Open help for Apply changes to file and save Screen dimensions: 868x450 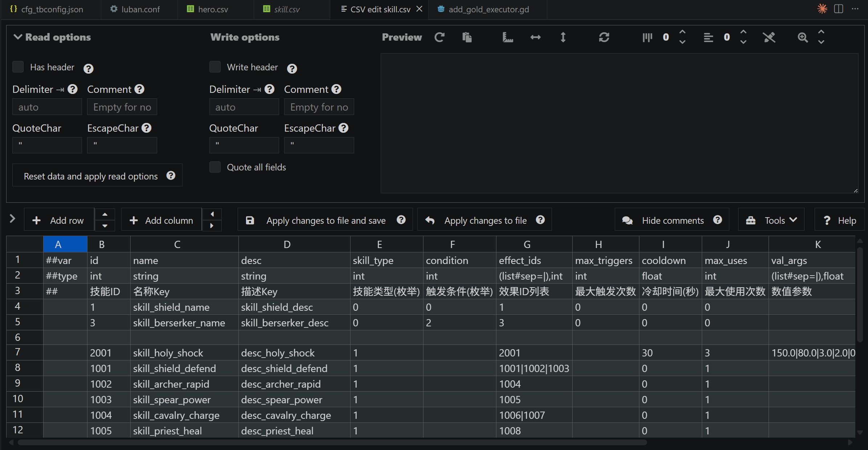(x=401, y=220)
